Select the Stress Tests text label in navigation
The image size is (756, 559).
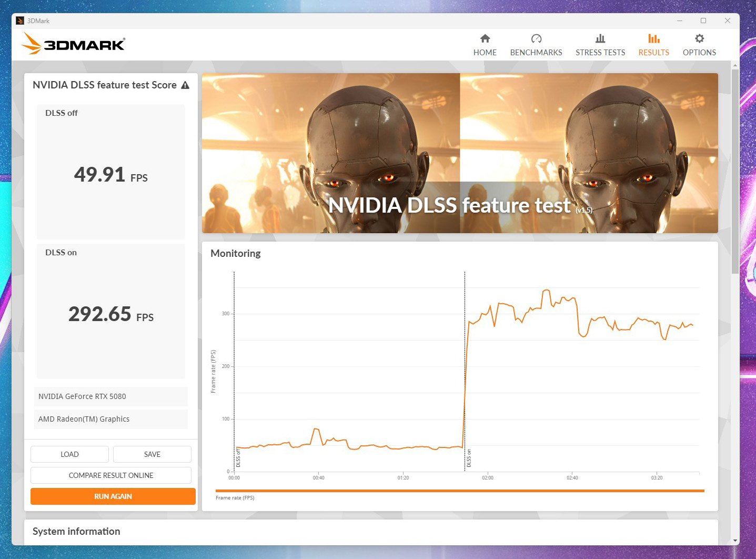click(600, 53)
